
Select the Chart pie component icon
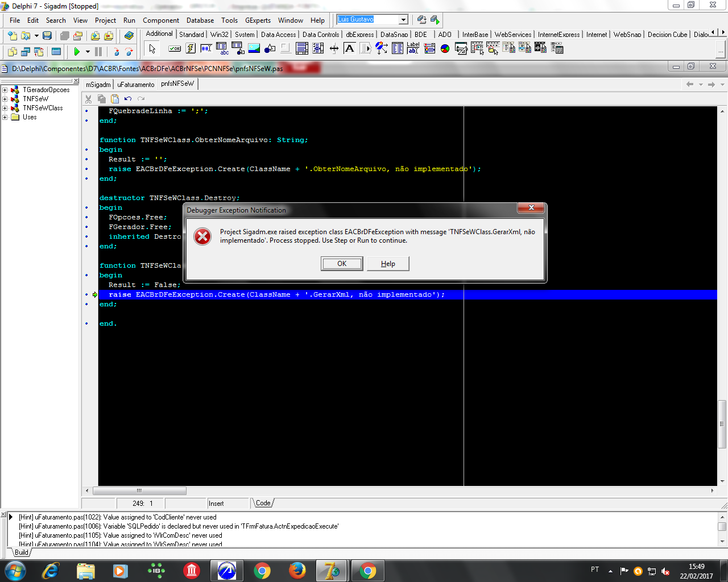445,48
